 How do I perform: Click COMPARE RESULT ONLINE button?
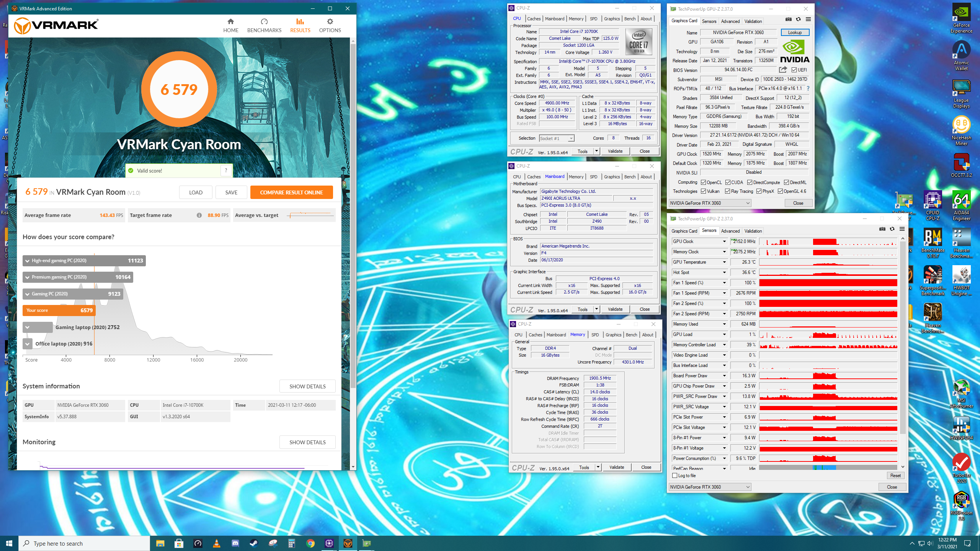pos(291,192)
